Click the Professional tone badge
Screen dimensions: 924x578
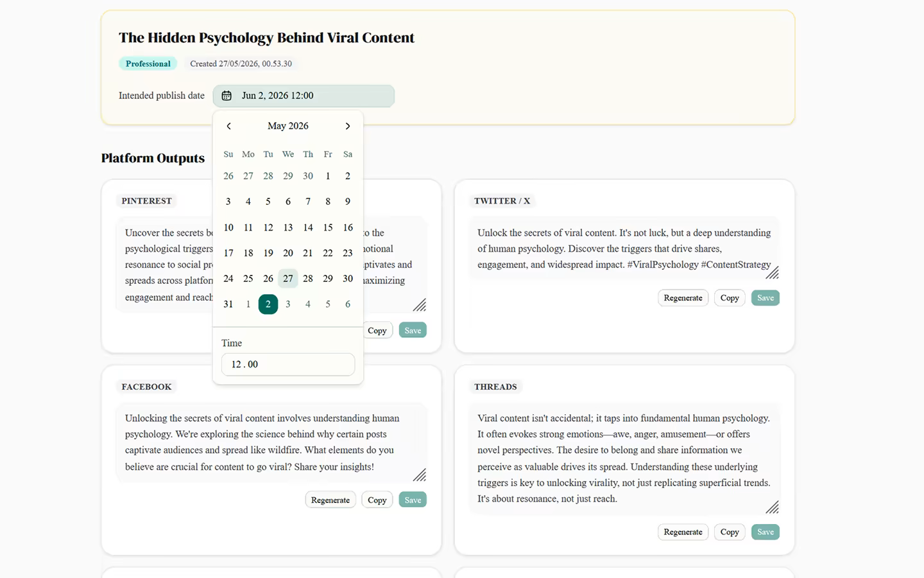(148, 64)
